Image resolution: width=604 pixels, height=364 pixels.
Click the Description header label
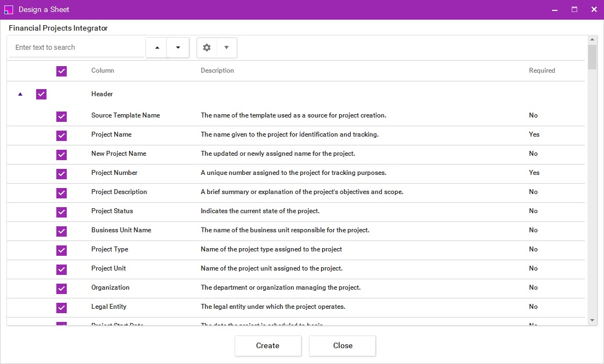(217, 71)
